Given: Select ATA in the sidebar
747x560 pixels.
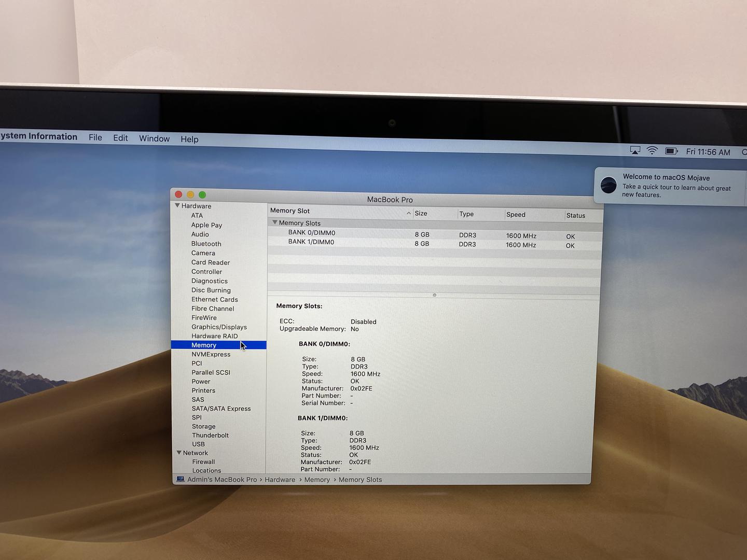Looking at the screenshot, I should [197, 215].
